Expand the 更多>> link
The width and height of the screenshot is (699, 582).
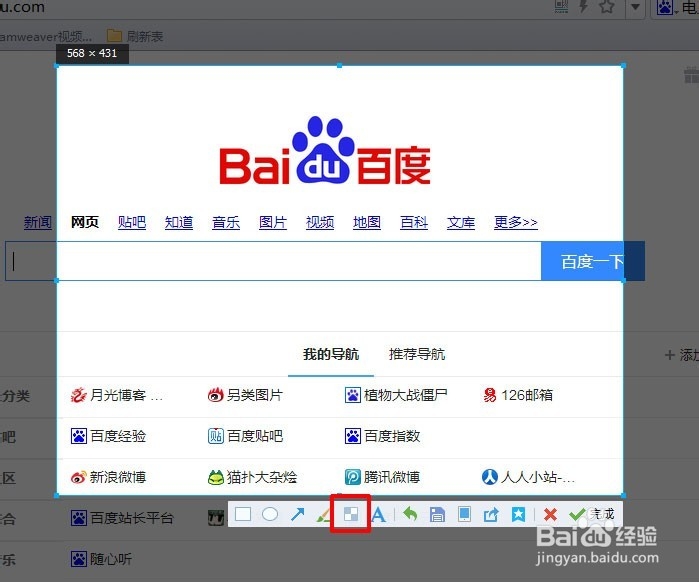tap(516, 222)
